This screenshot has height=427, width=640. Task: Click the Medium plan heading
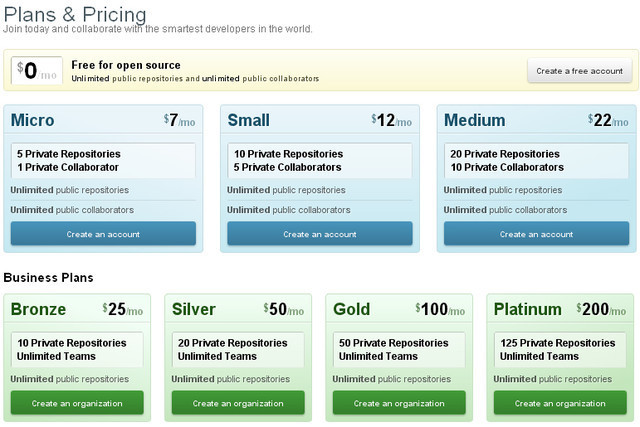coord(474,121)
